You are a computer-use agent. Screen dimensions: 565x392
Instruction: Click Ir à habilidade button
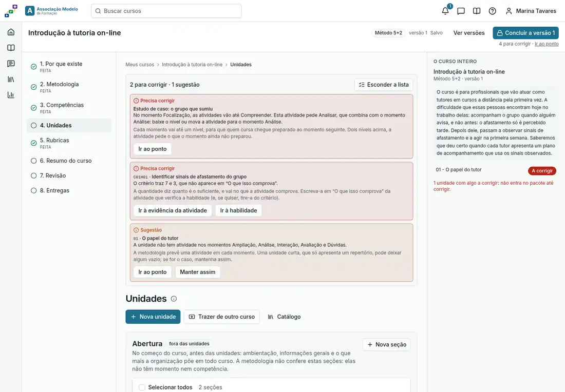pos(238,210)
